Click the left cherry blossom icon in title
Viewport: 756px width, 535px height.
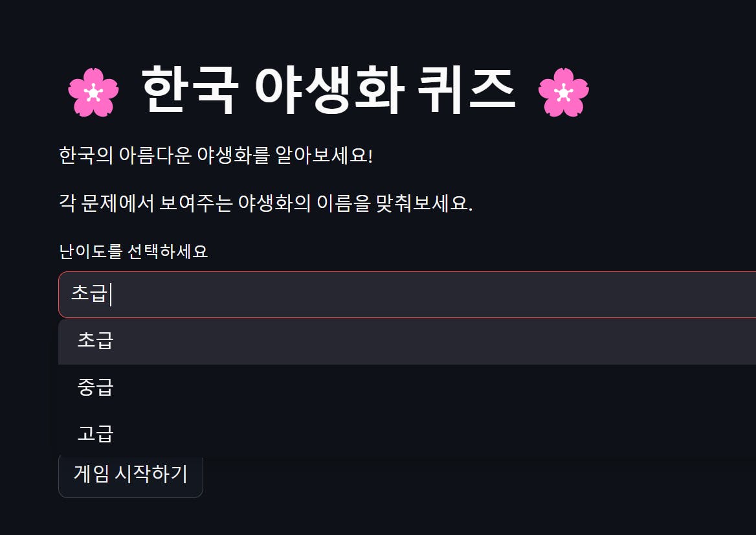pyautogui.click(x=93, y=93)
